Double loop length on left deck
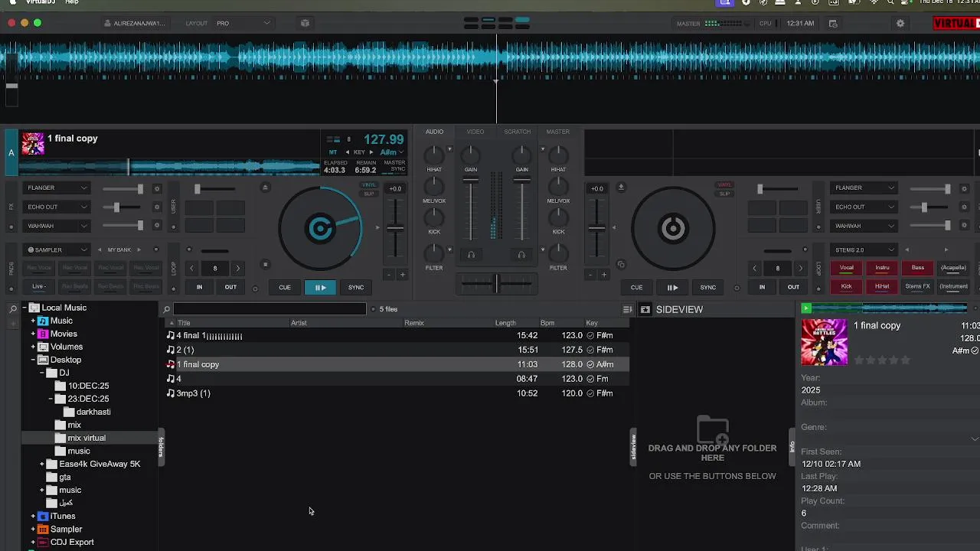The width and height of the screenshot is (980, 551). (237, 269)
